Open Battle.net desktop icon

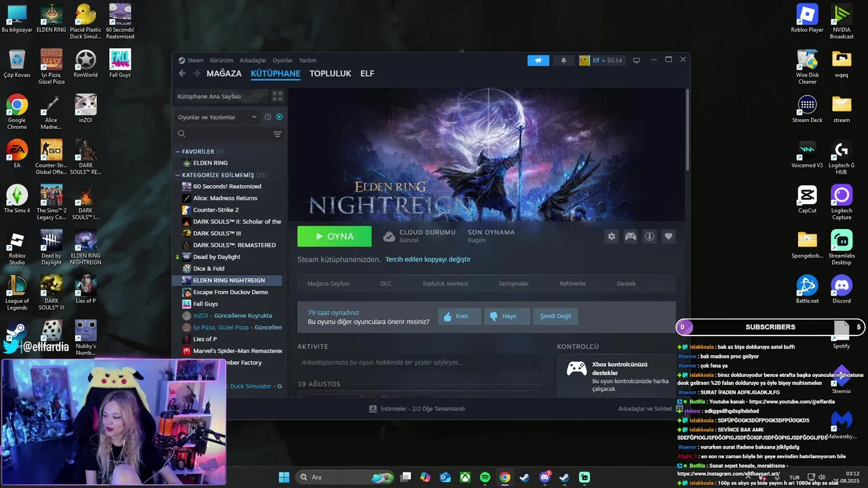[x=807, y=289]
